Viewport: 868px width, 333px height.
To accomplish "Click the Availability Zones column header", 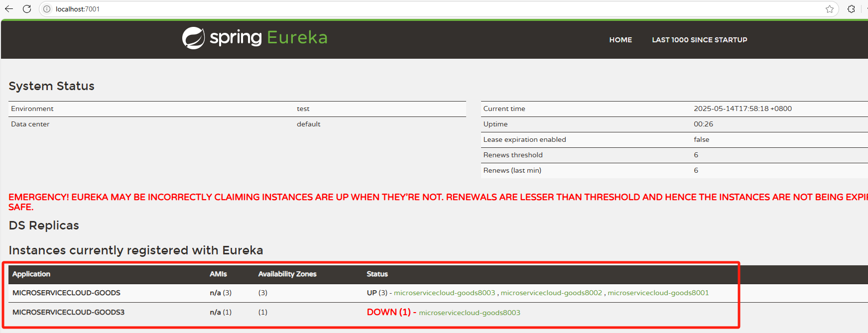I will coord(287,274).
